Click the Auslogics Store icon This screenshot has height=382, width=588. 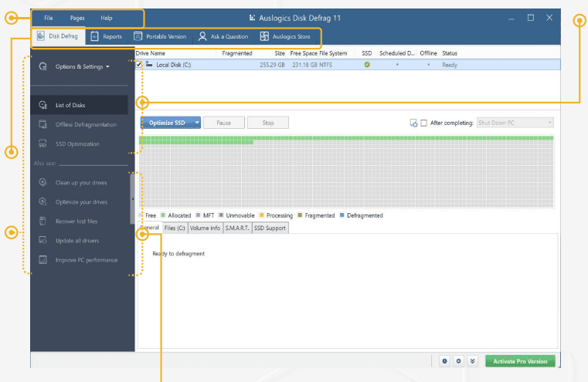click(x=264, y=36)
